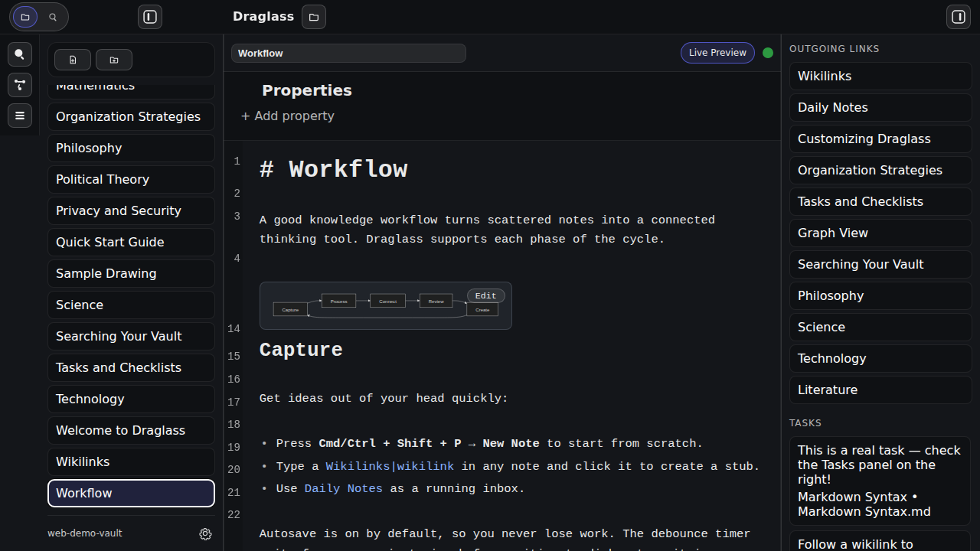Open the embedded workflow diagram thumbnail
This screenshot has width=980, height=551.
click(385, 305)
